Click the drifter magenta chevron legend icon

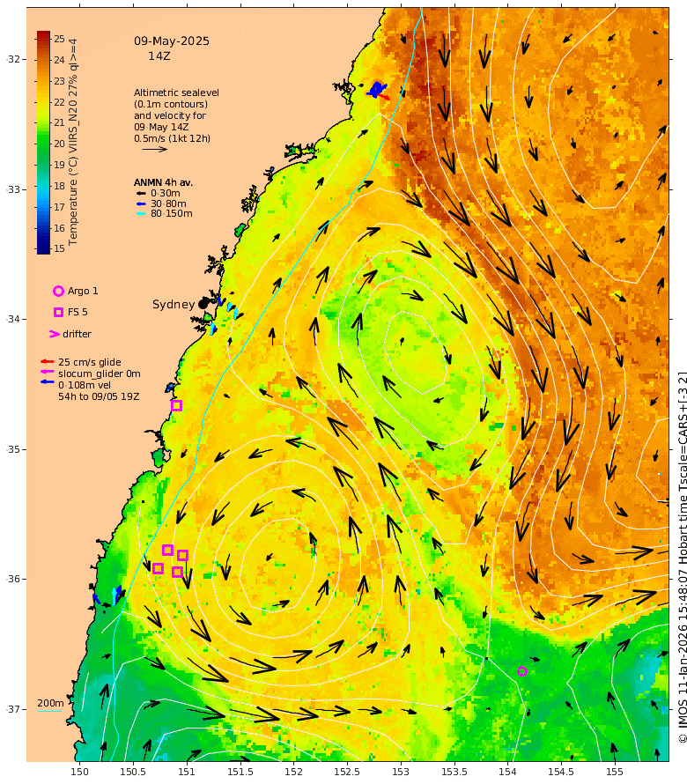click(x=54, y=334)
